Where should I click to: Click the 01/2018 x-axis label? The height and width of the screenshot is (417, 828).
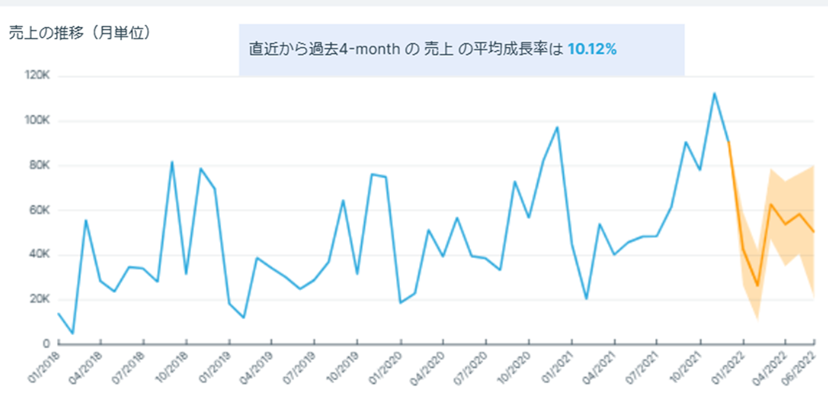42,367
